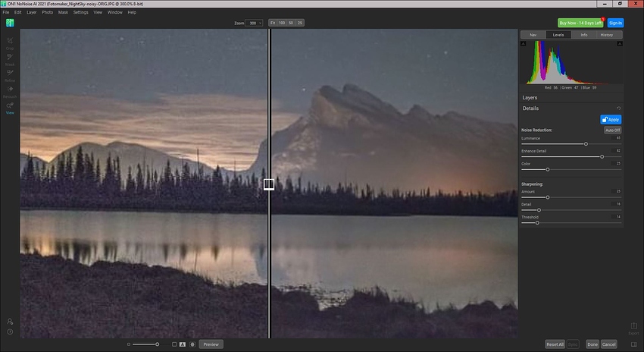Switch to the History tab
Viewport: 644px width, 352px height.
(x=607, y=35)
